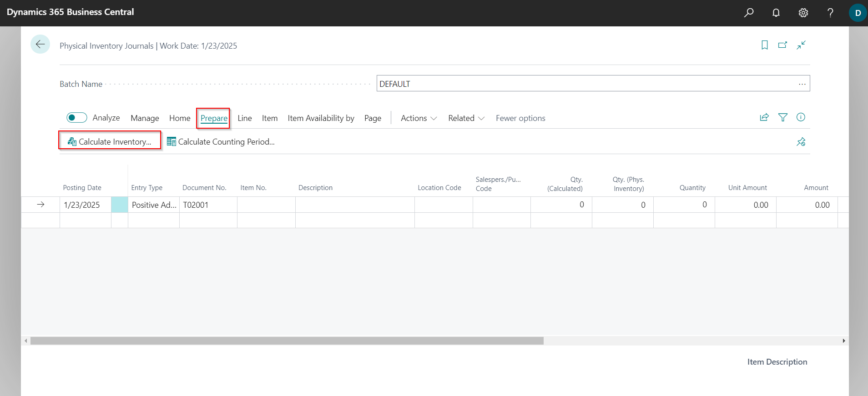Viewport: 868px width, 396px height.
Task: Bookmark this page
Action: click(765, 45)
